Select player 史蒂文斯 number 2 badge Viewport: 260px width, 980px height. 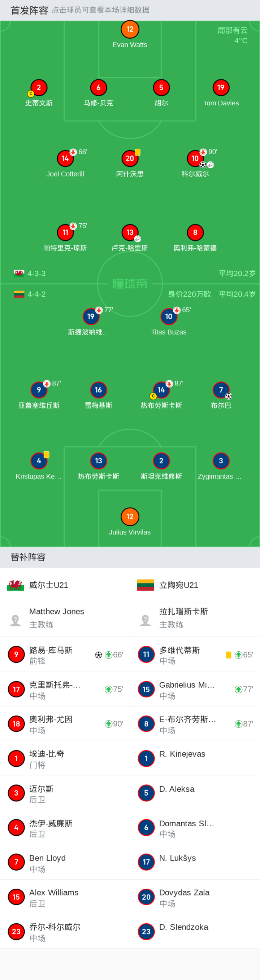tap(39, 87)
